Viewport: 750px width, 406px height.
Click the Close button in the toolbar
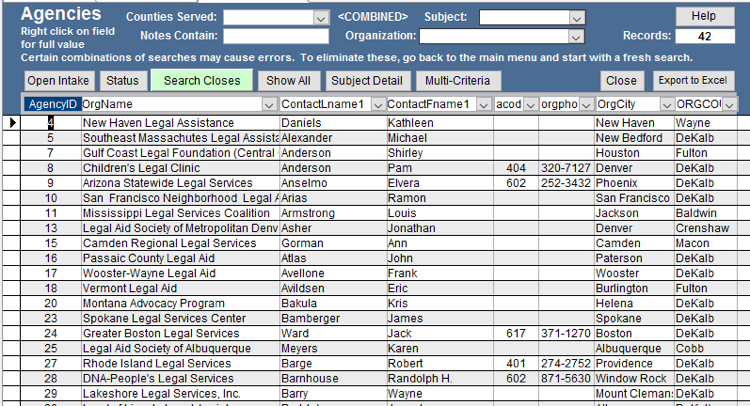tap(621, 81)
